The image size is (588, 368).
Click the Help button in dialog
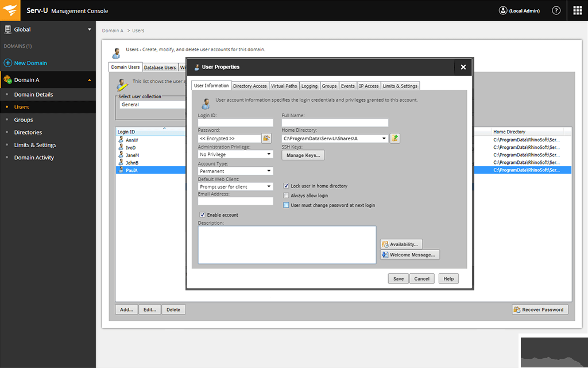[x=448, y=279]
